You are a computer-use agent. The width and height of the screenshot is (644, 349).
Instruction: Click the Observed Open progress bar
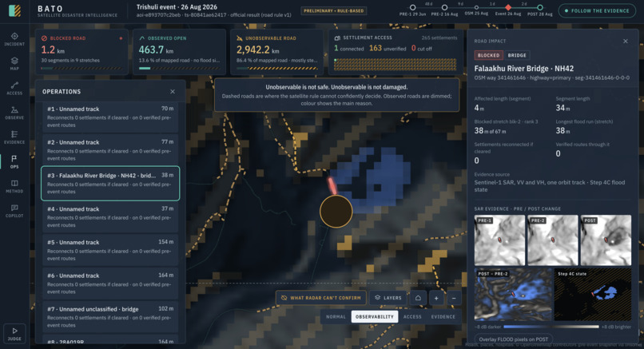pos(179,68)
